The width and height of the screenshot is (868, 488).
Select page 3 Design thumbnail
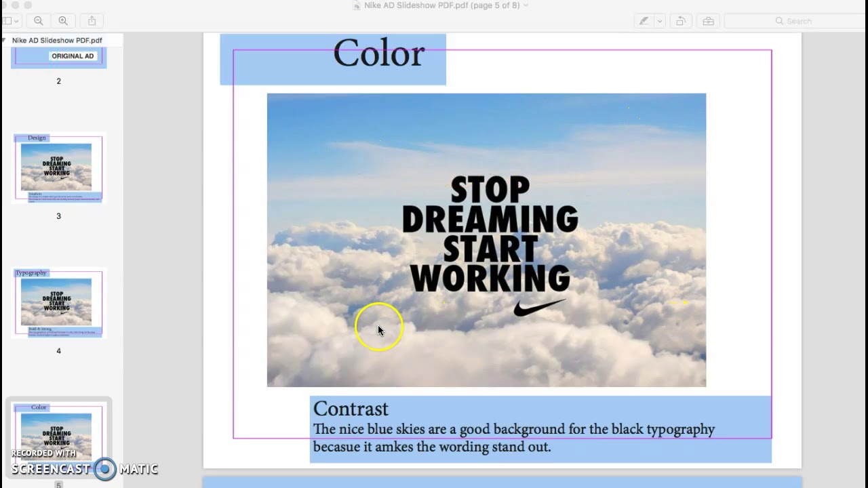[x=58, y=168]
